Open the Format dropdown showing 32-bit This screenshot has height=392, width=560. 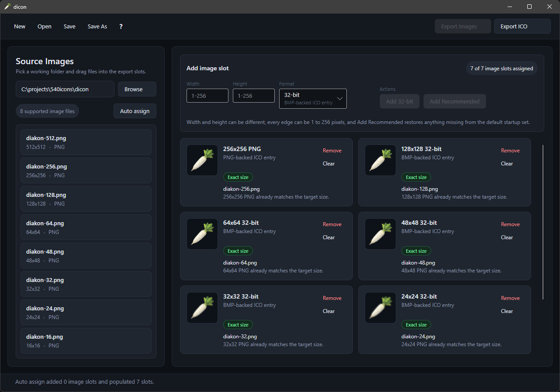click(313, 99)
